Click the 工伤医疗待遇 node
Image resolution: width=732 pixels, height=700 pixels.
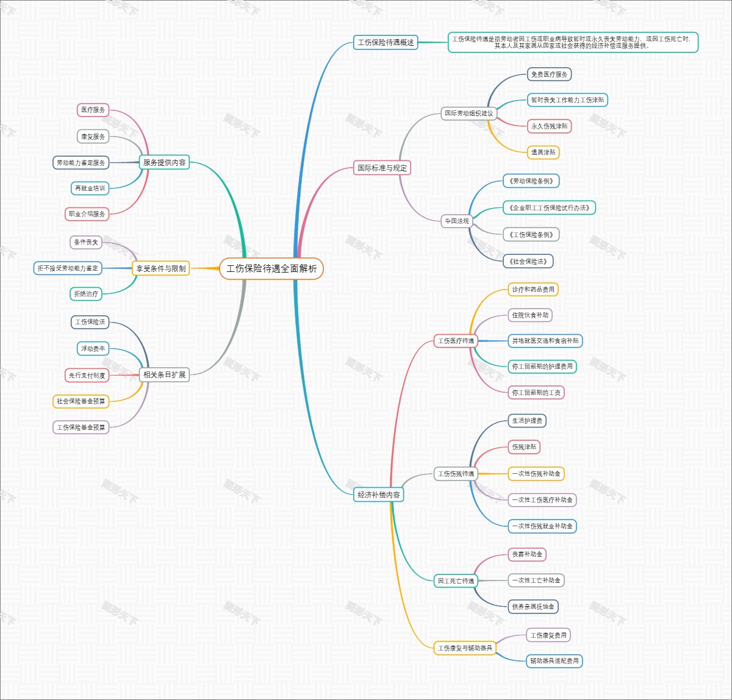456,341
